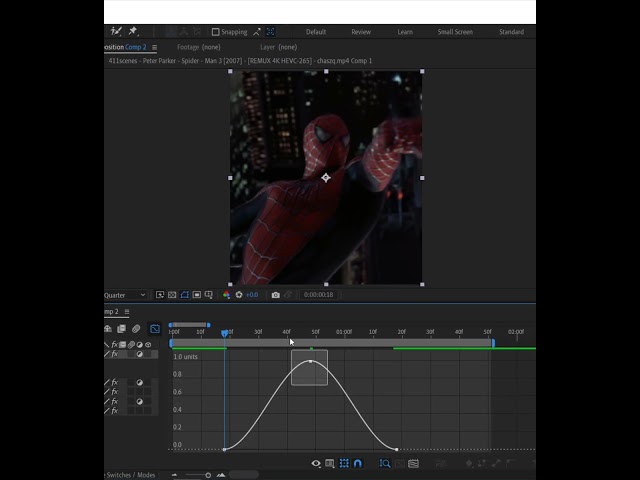Click Fit selection to view
The image size is (640, 480).
(x=400, y=463)
